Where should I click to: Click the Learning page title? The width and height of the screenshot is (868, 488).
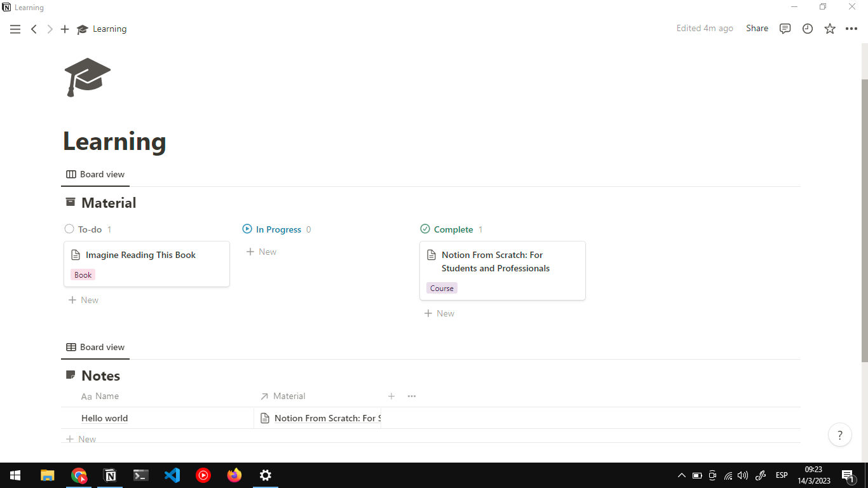click(114, 141)
